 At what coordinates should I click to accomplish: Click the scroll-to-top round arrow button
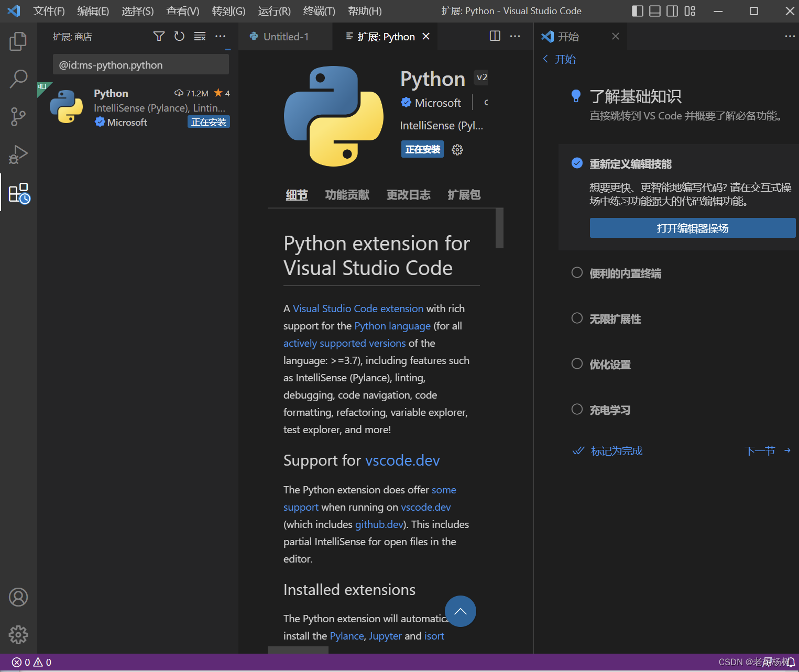pyautogui.click(x=461, y=611)
